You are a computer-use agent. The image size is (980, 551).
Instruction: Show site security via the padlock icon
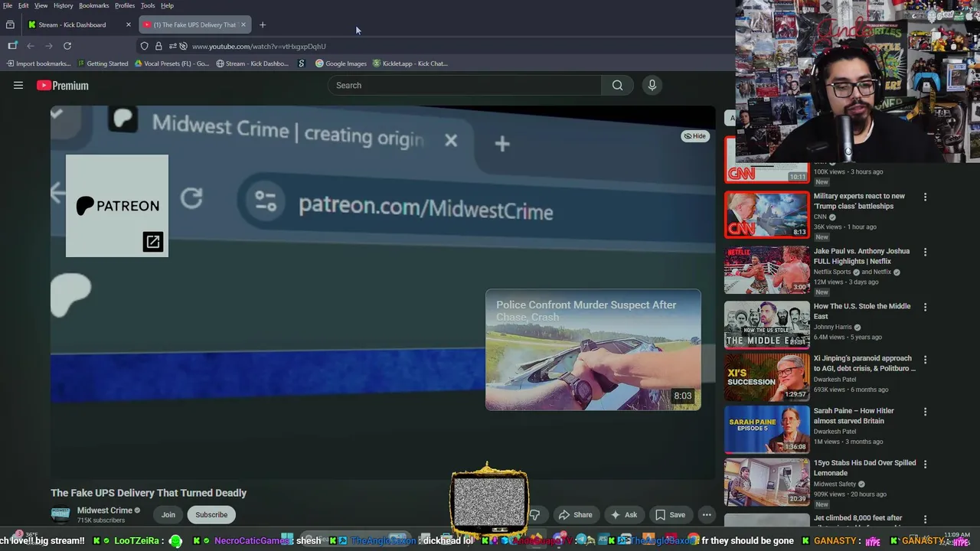[x=158, y=46]
